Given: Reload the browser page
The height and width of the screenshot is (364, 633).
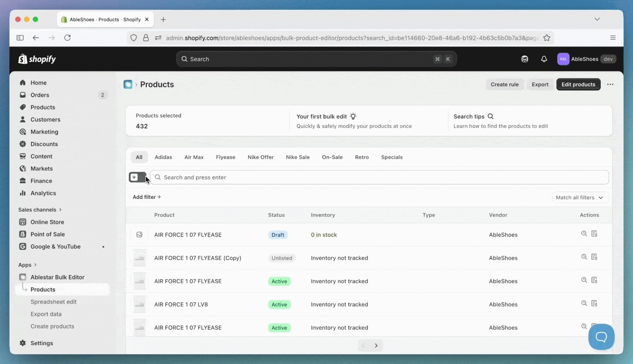Looking at the screenshot, I should 68,38.
